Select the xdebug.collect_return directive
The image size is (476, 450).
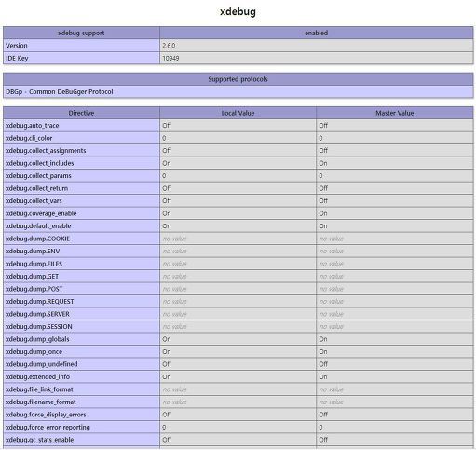[x=36, y=188]
